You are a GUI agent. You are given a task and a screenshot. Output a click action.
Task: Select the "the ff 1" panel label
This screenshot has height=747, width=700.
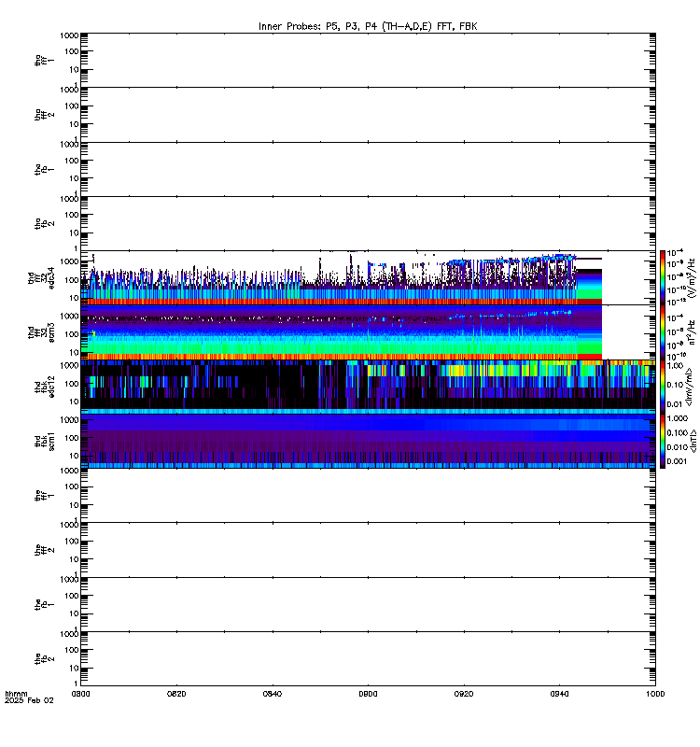(x=44, y=496)
